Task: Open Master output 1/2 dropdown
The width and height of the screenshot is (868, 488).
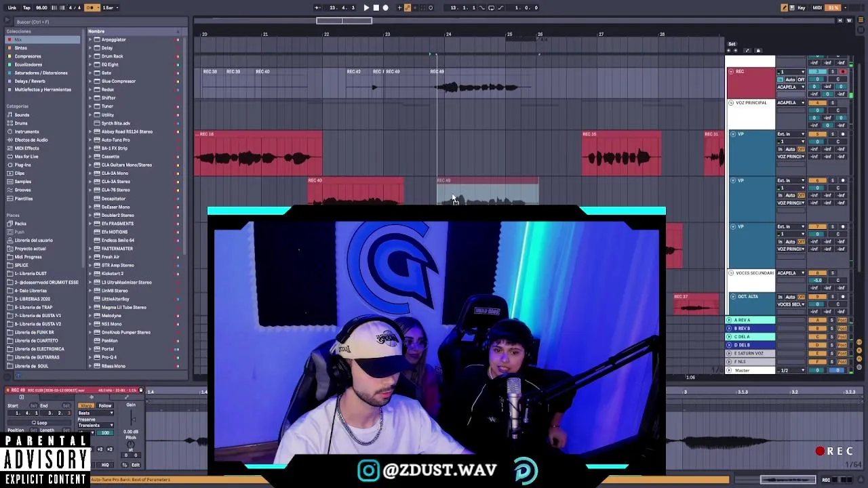Action: (791, 371)
